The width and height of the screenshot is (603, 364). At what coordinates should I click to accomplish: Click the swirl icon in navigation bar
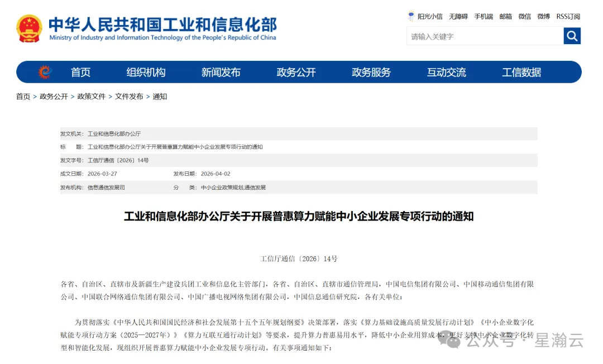pos(45,72)
